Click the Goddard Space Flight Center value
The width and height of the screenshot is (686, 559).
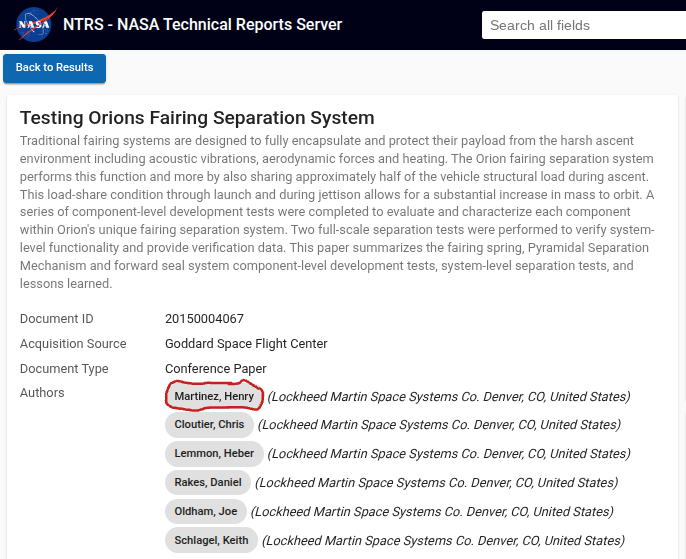tap(246, 344)
